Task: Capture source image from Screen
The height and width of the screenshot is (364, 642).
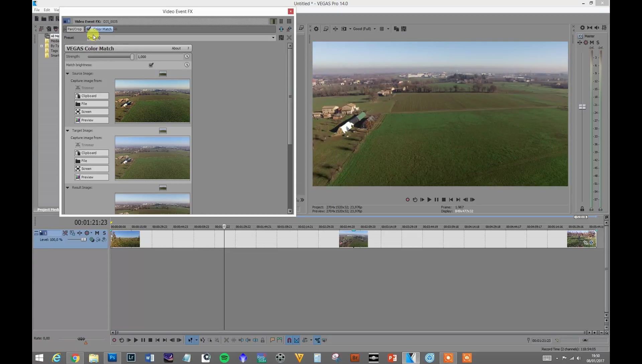Action: pos(92,112)
